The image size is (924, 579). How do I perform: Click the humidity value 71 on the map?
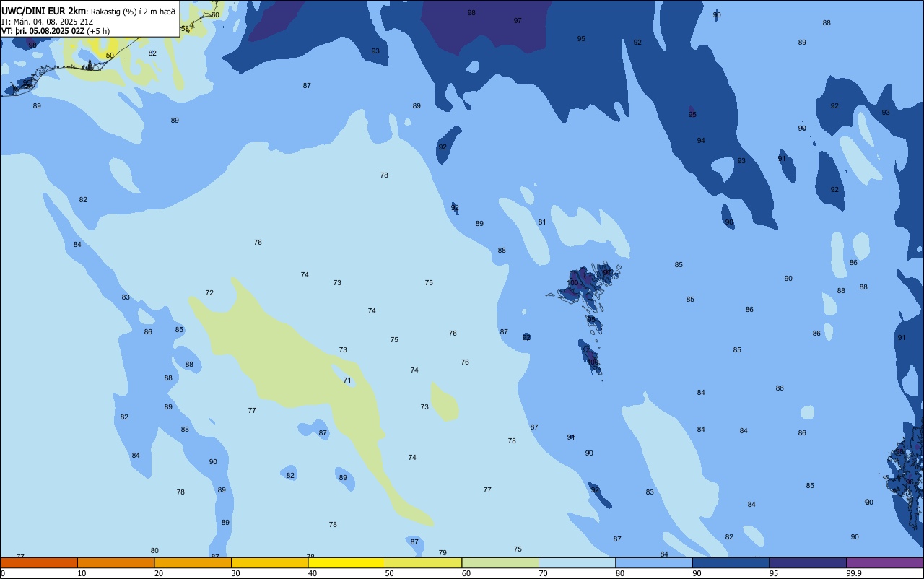pyautogui.click(x=347, y=380)
